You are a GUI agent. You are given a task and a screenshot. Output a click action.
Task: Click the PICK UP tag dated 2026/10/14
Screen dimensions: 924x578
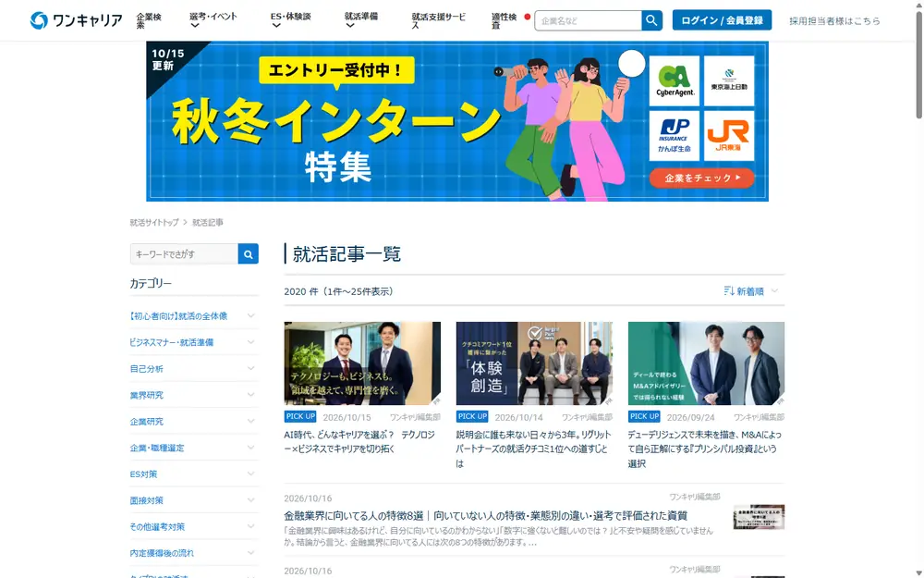click(472, 416)
